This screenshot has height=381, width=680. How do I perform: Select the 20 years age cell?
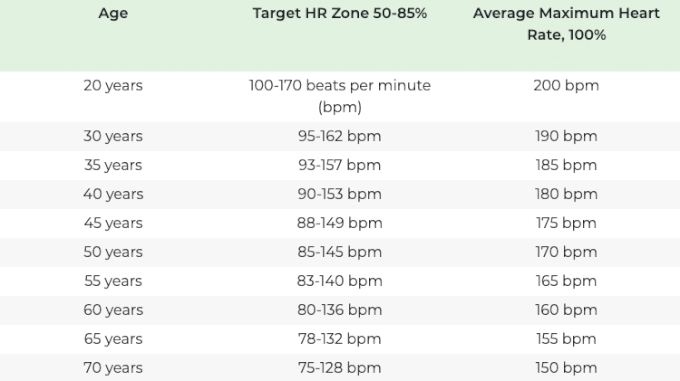113,85
